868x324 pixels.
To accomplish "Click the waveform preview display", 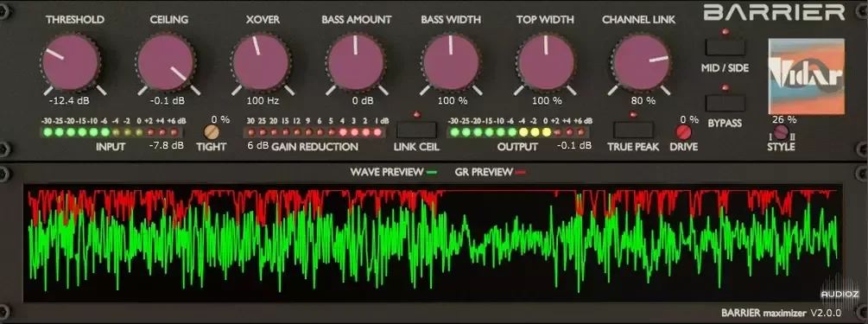I will pyautogui.click(x=434, y=243).
